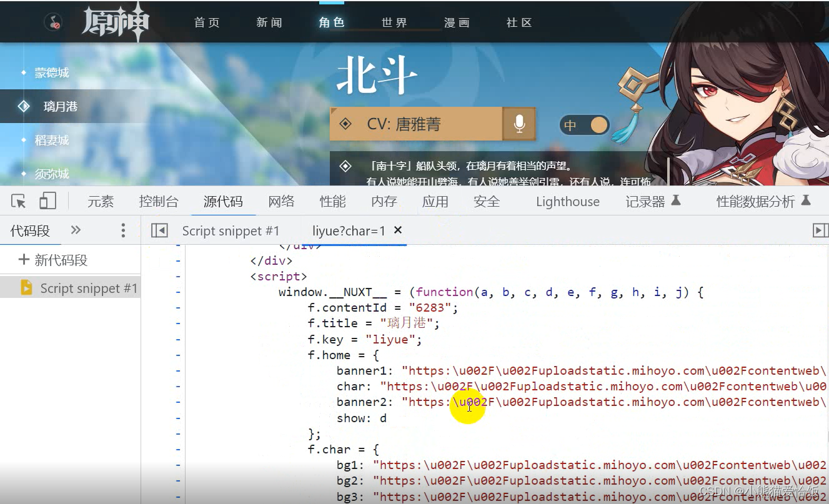This screenshot has height=504, width=829.
Task: Open the three-dot snippets options menu
Action: point(123,230)
